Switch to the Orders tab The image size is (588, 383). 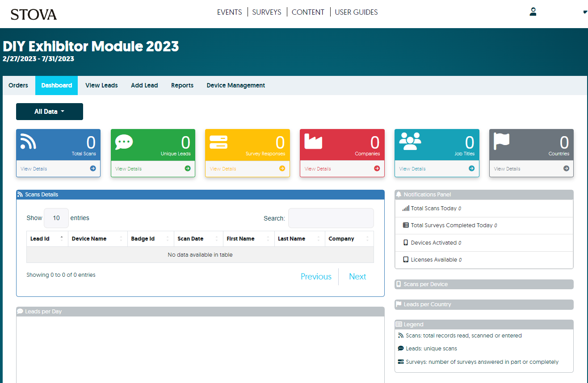(x=18, y=85)
